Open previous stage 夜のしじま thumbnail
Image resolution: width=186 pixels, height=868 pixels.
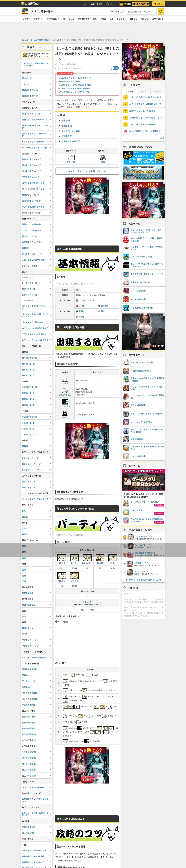pyautogui.click(x=71, y=158)
